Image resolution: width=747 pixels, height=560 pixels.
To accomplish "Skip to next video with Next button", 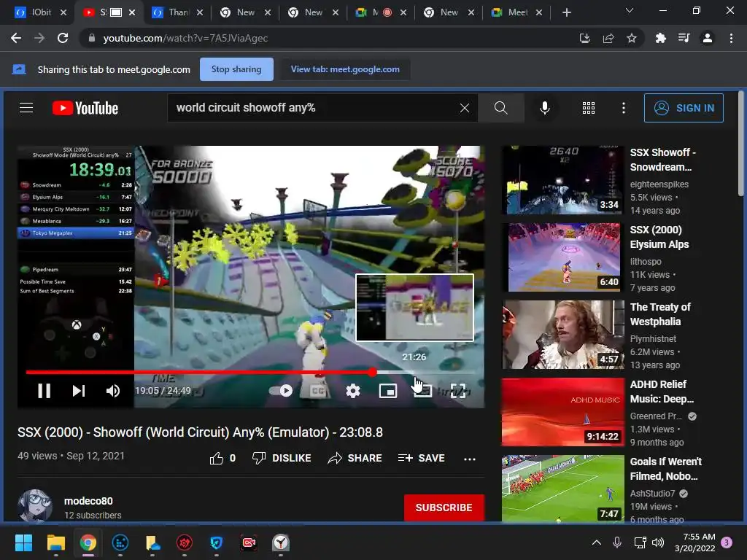I will 79,391.
